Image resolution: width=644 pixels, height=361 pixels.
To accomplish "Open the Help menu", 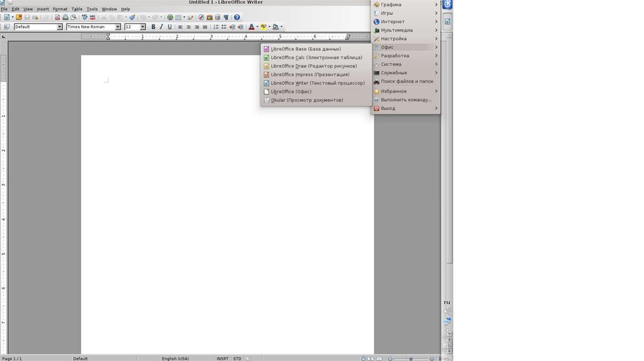I will pyautogui.click(x=125, y=9).
